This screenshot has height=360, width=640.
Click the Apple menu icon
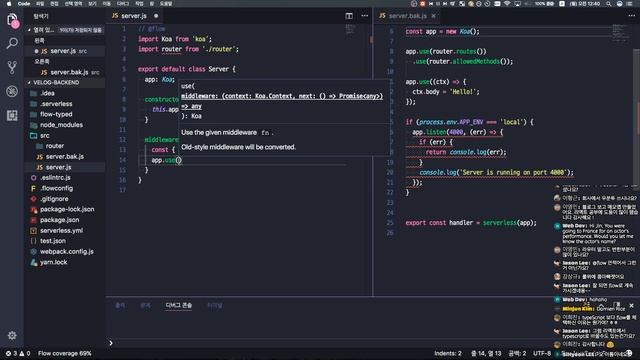[x=9, y=4]
